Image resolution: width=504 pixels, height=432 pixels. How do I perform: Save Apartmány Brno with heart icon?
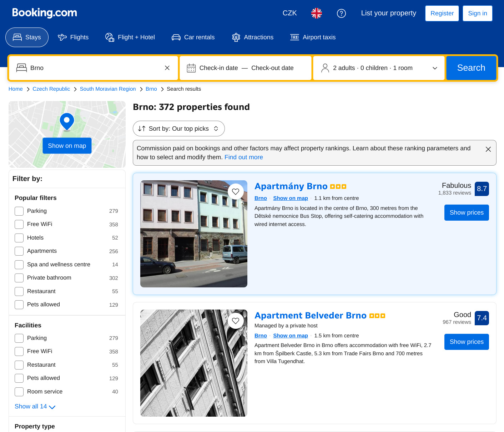point(236,192)
